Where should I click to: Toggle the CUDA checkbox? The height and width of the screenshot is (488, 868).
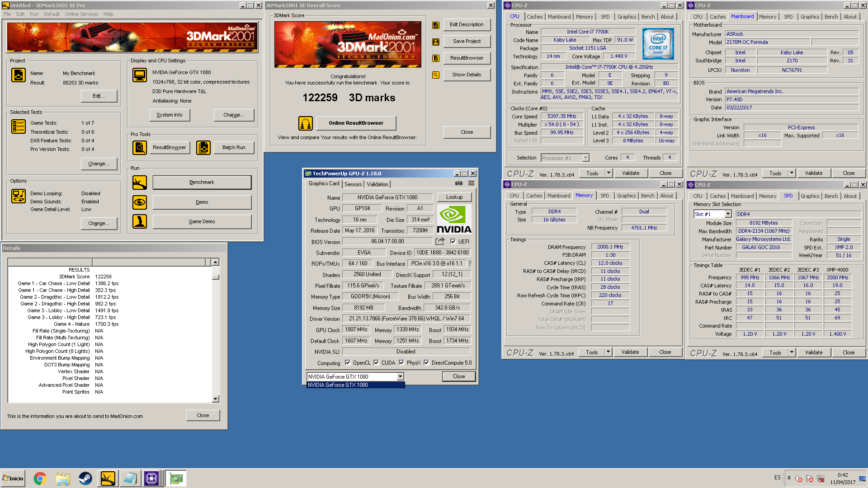(376, 362)
